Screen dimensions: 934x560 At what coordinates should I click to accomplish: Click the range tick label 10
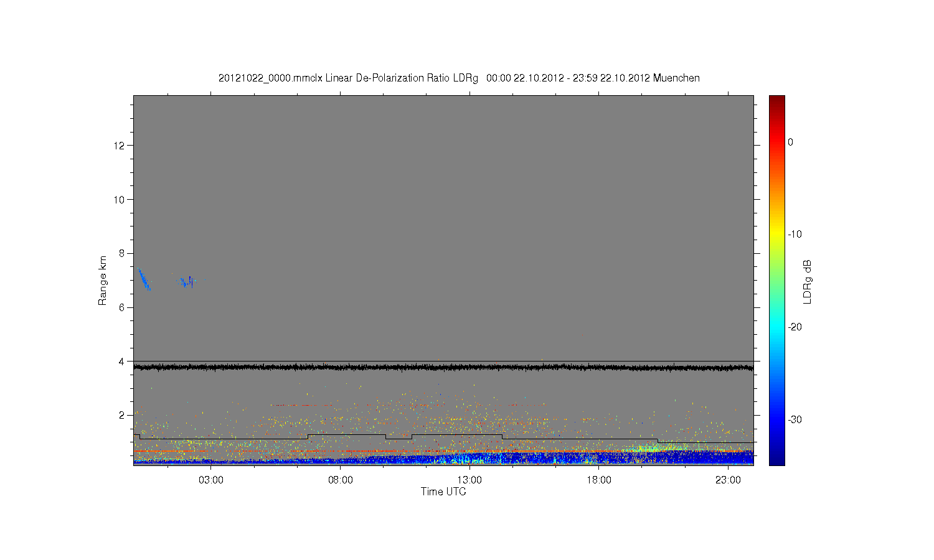(120, 200)
